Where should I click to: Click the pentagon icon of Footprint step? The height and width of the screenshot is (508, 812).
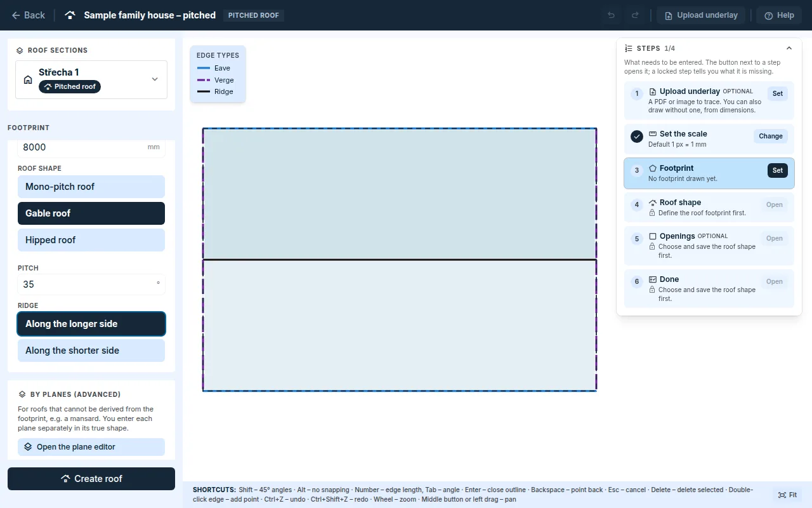coord(653,168)
